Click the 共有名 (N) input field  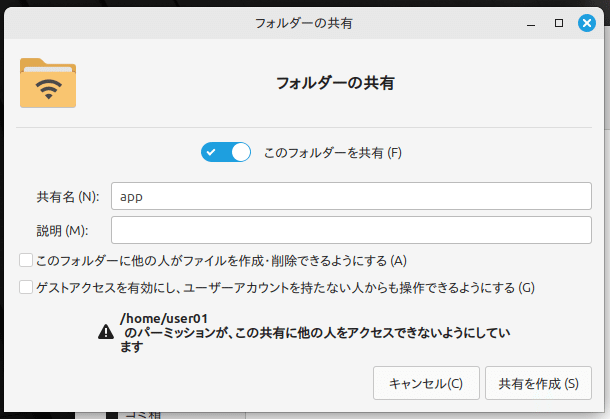coord(351,196)
